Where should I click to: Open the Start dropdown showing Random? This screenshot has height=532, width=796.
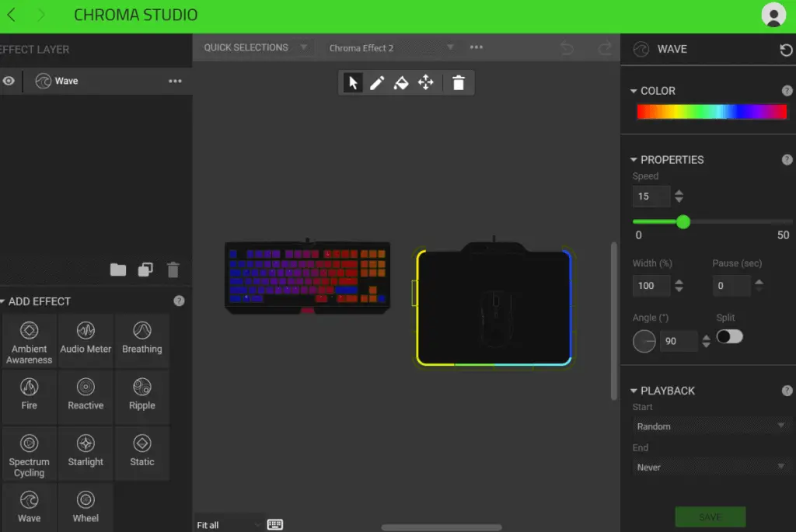710,426
